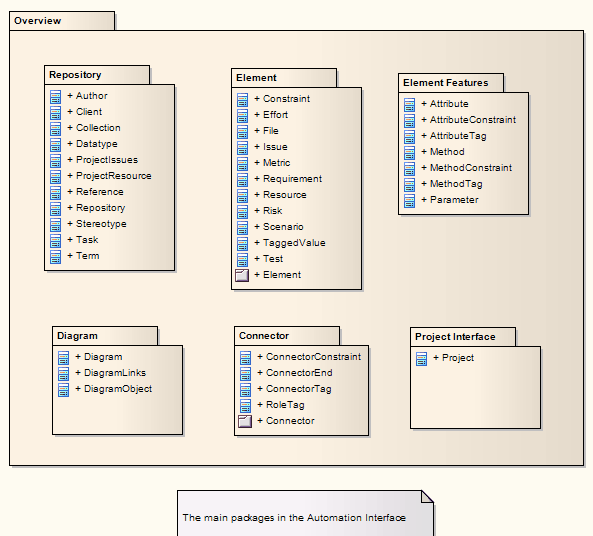The width and height of the screenshot is (593, 536).
Task: Click the note about main packages
Action: (x=305, y=513)
